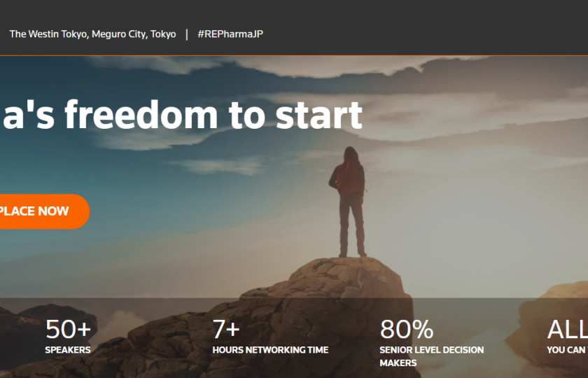Viewport: 588px width, 378px height.
Task: Select the YOU CAN label text
Action: click(568, 350)
